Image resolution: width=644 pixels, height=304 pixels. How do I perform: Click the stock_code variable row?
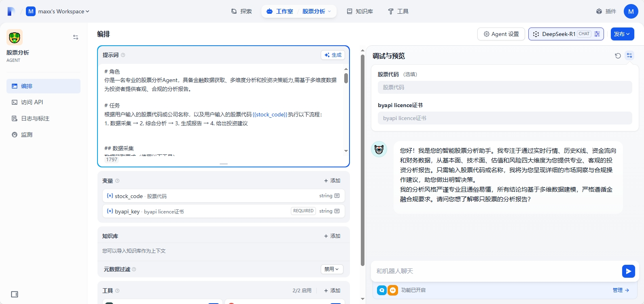[x=224, y=196]
